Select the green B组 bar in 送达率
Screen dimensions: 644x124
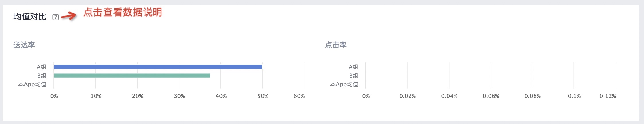pos(132,76)
